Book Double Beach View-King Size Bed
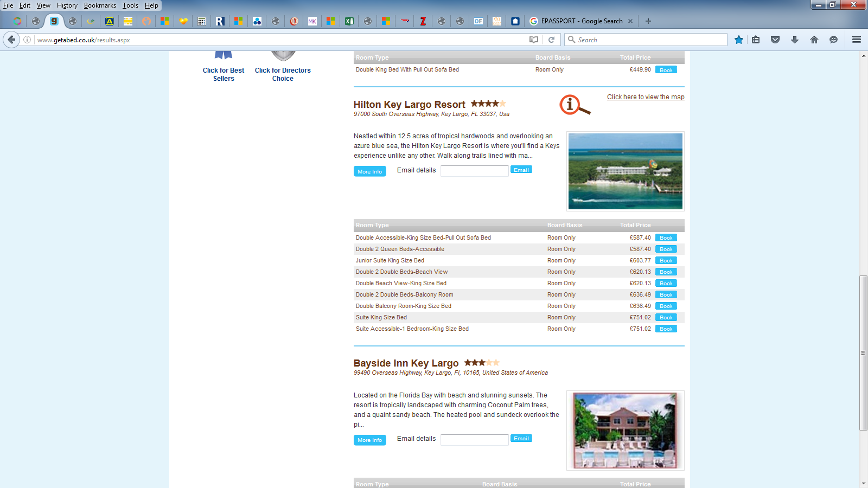Viewport: 868px width, 488px height. tap(666, 283)
